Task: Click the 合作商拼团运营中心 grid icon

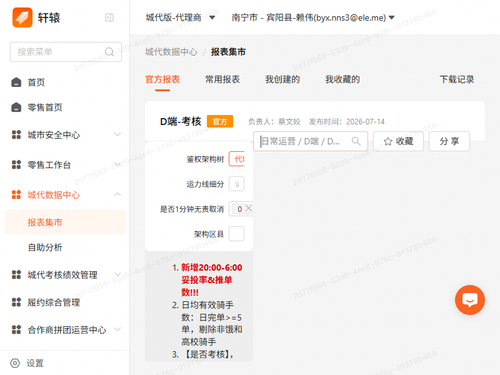Action: [16, 330]
